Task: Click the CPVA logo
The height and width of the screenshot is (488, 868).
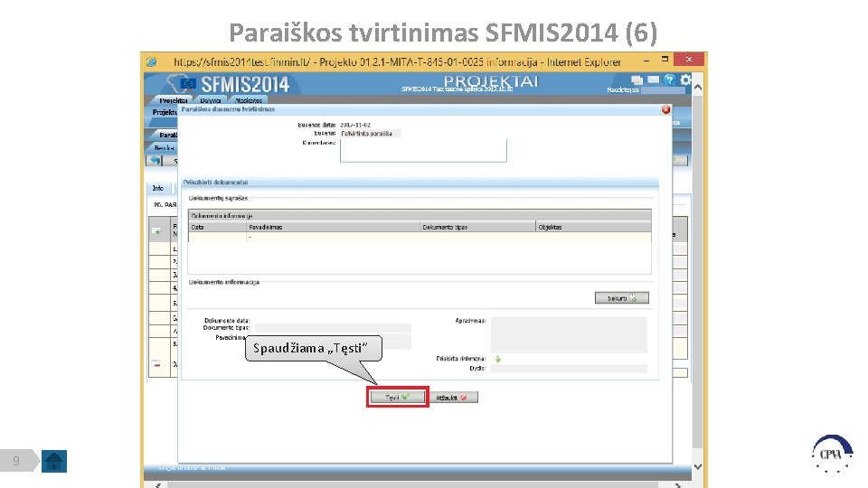Action: pos(832,455)
